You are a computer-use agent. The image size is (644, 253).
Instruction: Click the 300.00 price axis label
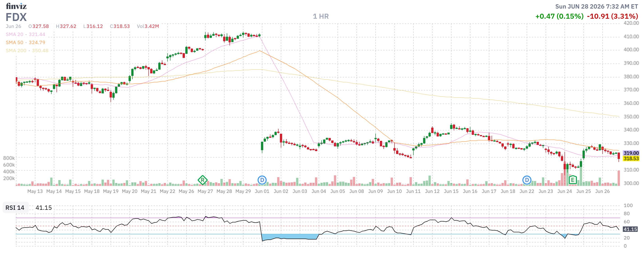pos(631,183)
